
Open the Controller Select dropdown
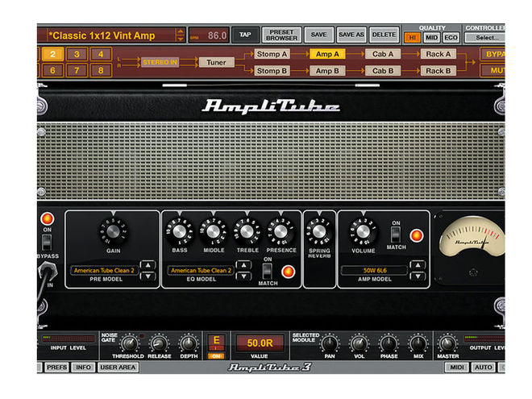coord(484,38)
